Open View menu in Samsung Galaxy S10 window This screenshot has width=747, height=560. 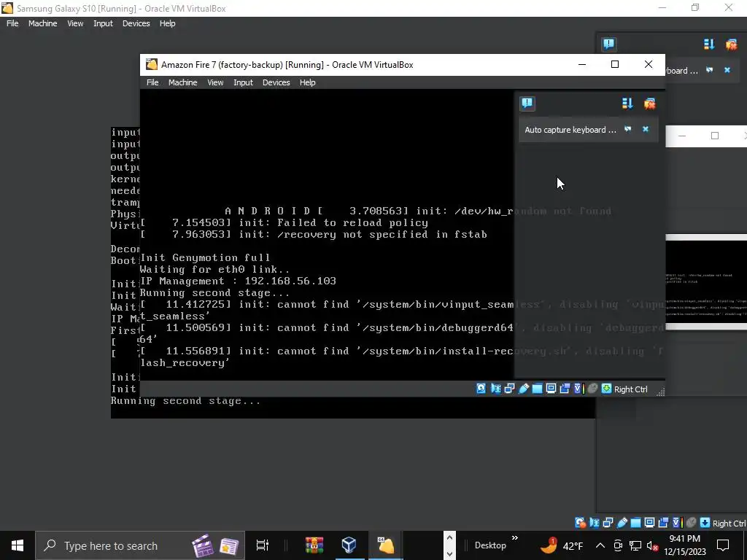[75, 23]
